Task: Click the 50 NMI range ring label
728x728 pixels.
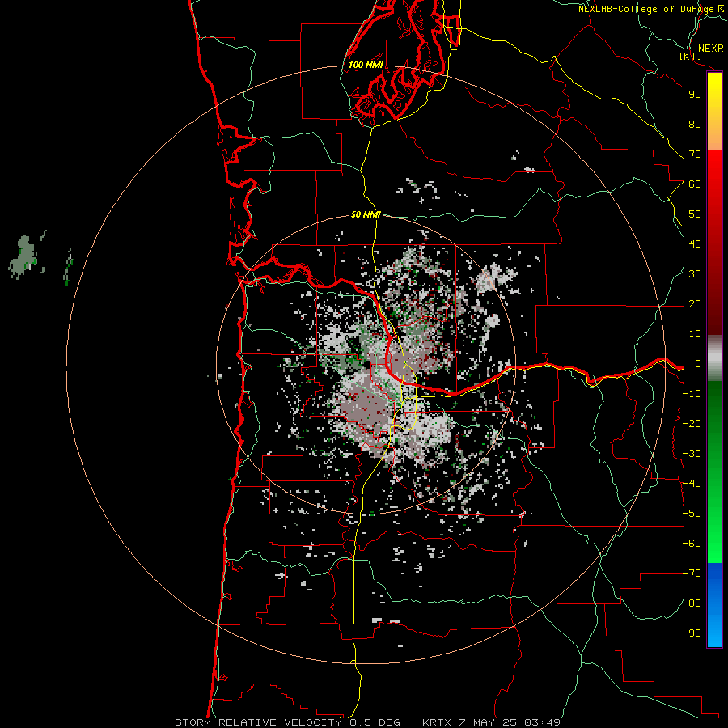Action: coord(366,214)
